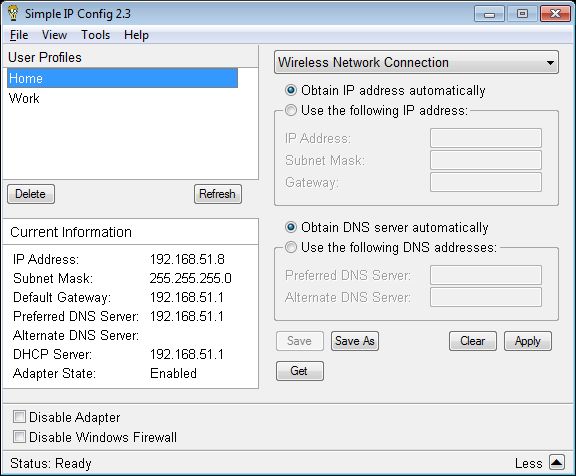This screenshot has width=576, height=476.
Task: Choose Use the following DNS addresses option
Action: tap(291, 247)
